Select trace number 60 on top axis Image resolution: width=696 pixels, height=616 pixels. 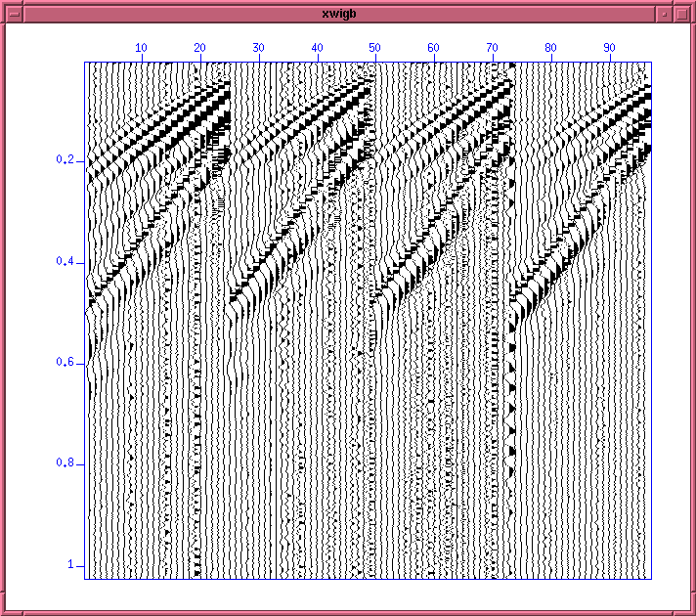pos(434,47)
